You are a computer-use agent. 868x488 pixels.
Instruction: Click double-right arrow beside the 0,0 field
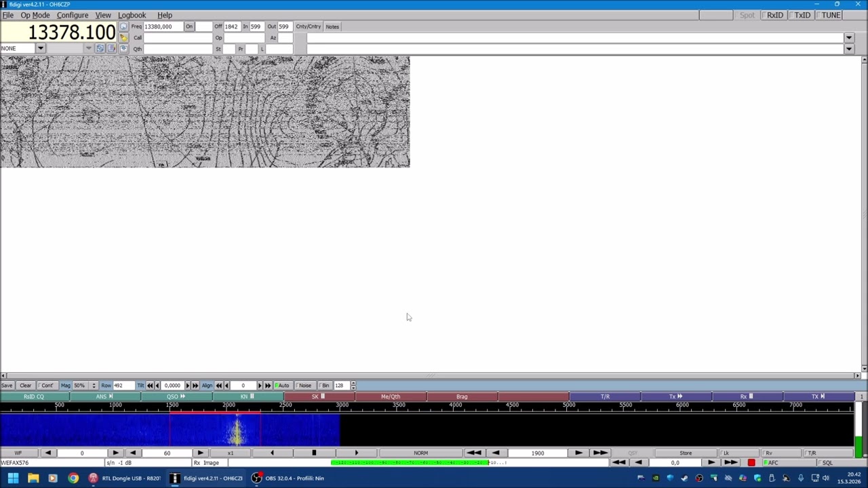tap(730, 463)
